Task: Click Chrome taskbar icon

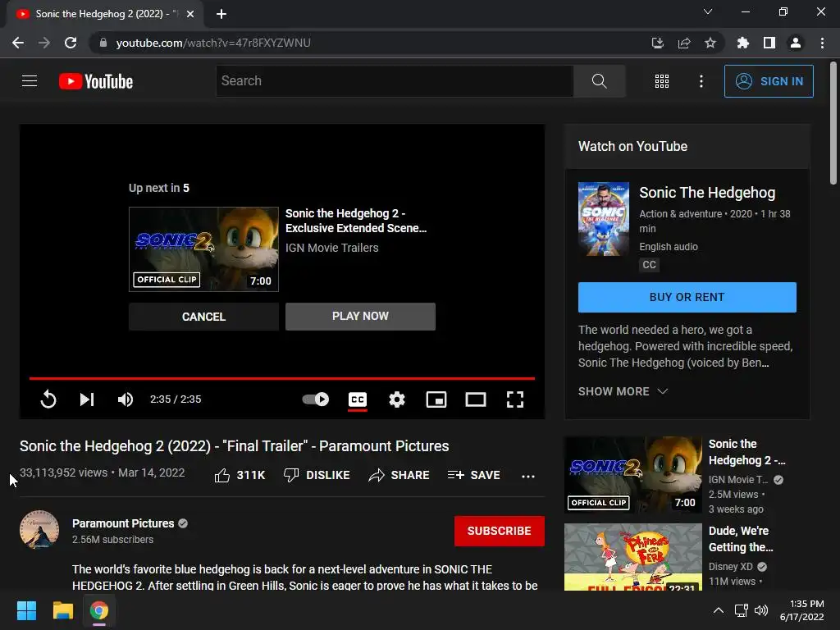Action: click(99, 610)
